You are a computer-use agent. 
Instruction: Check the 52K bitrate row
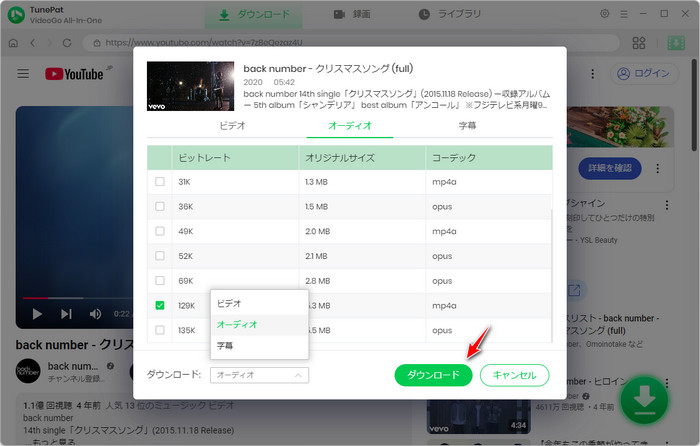[x=160, y=256]
